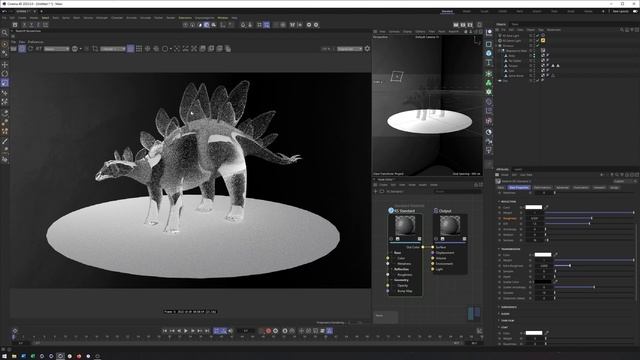Click the grid overlay icon in RenderView toolbar
Image resolution: width=640 pixels, height=360 pixels.
pos(139,49)
